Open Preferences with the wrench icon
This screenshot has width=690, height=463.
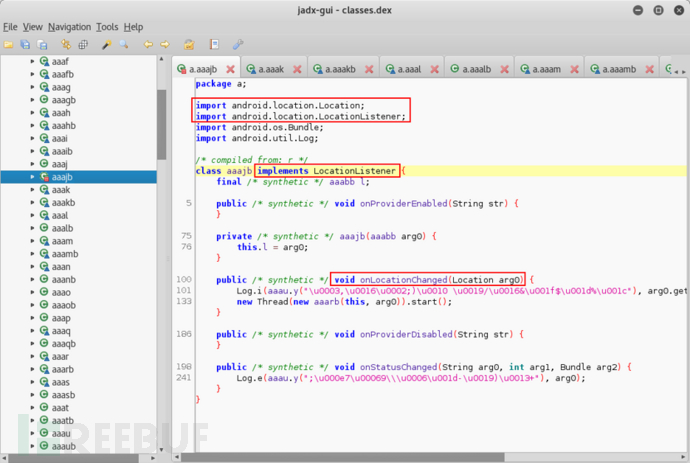(237, 45)
